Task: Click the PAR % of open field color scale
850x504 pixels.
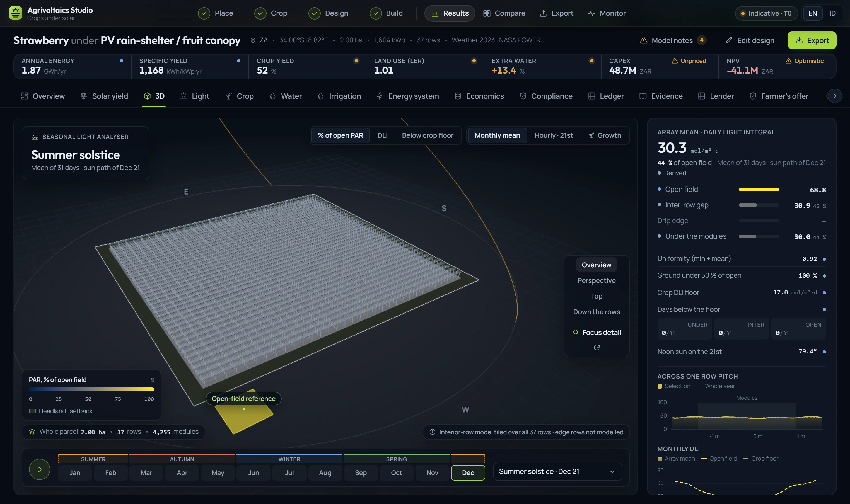Action: click(91, 389)
